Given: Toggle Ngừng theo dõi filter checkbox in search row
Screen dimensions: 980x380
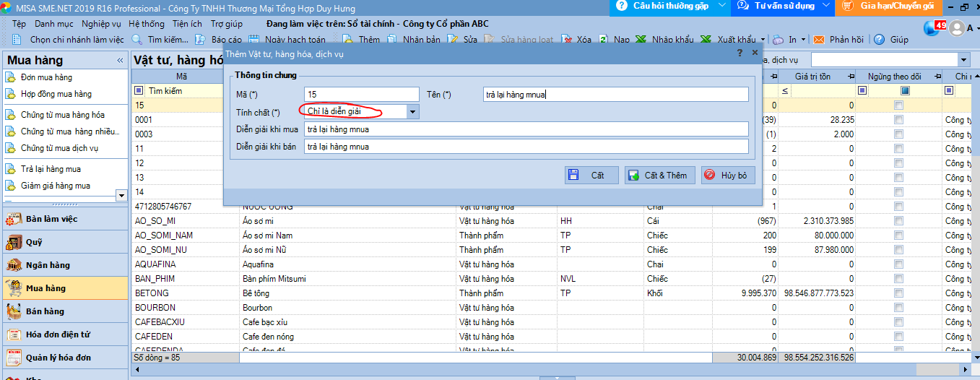Looking at the screenshot, I should [x=905, y=90].
